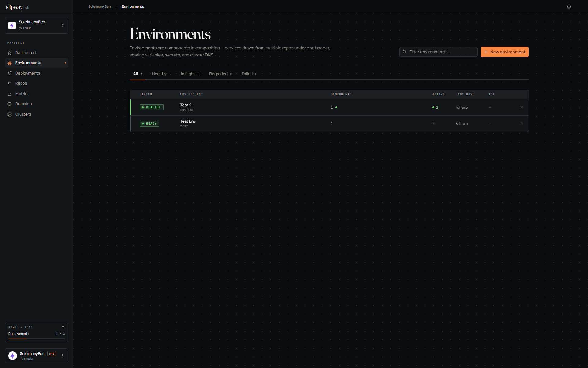
Task: Click the plus icon on New environment
Action: point(486,52)
